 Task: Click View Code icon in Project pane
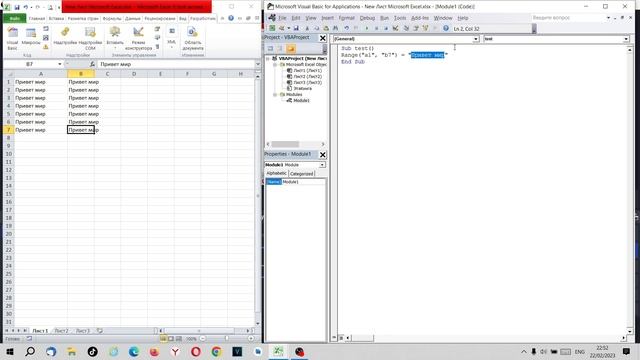coord(270,49)
